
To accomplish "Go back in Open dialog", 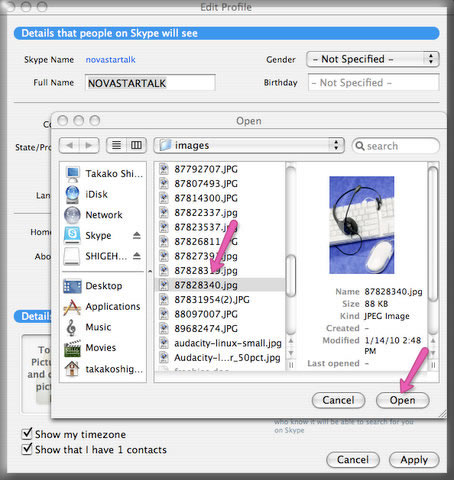I will [70, 145].
